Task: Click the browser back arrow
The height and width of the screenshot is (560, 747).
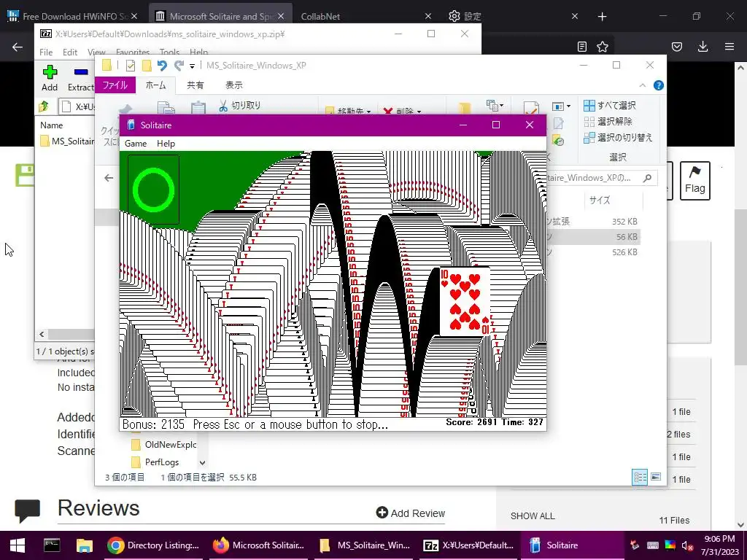Action: coord(18,47)
